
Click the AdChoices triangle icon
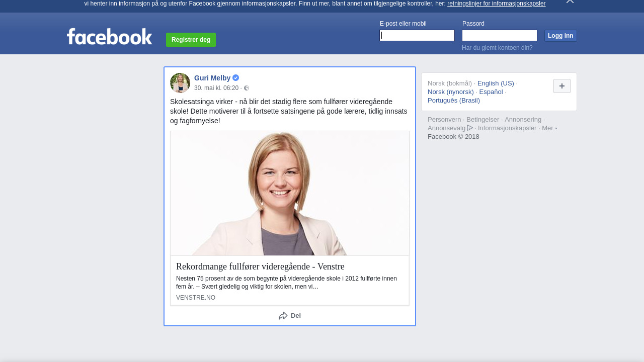[470, 128]
